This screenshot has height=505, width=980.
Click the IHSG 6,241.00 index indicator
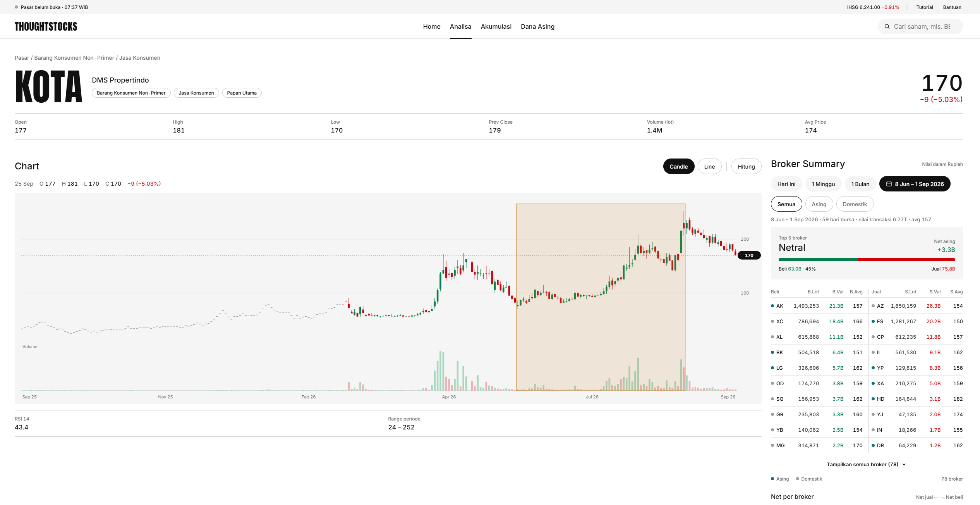point(873,7)
